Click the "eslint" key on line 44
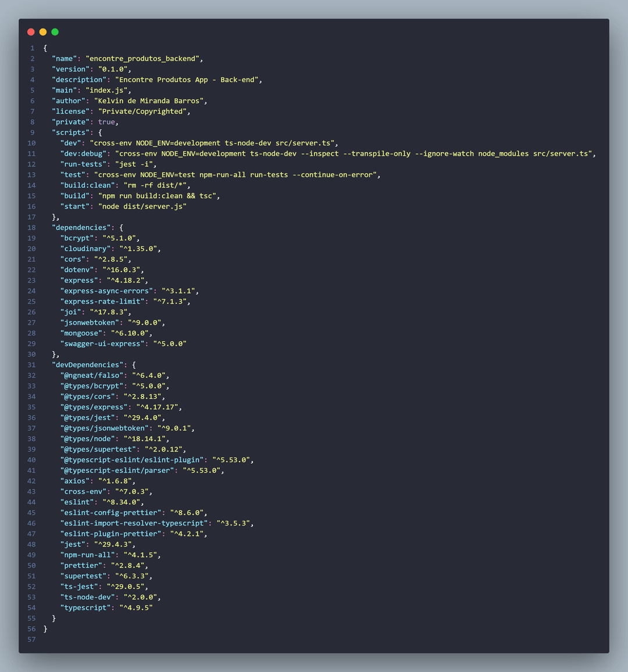 (77, 502)
